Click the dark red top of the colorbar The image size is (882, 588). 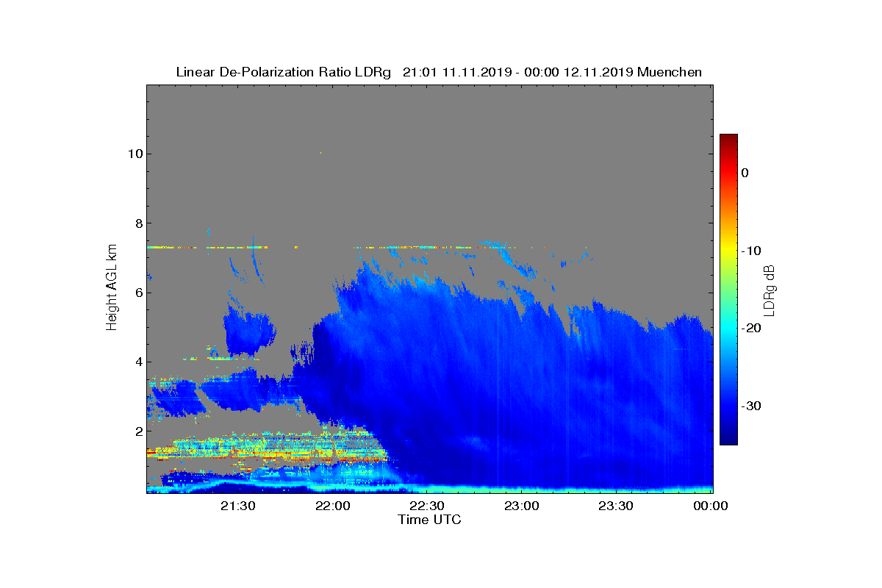[x=728, y=138]
